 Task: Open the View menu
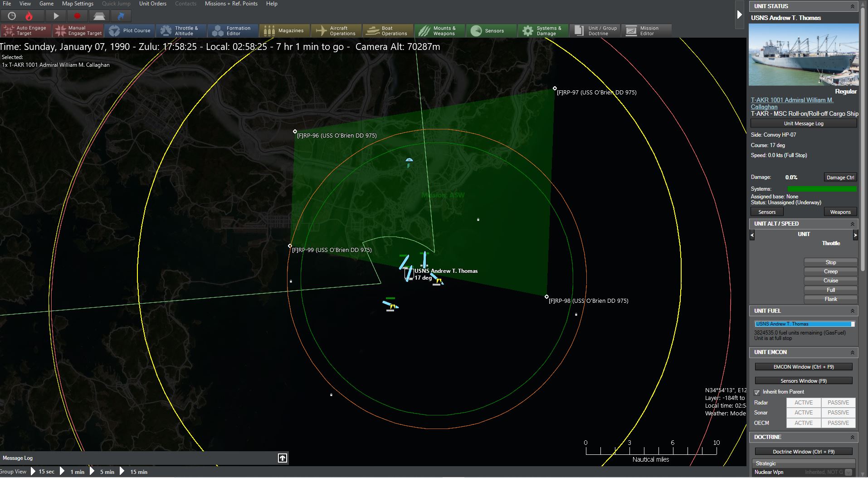tap(25, 4)
